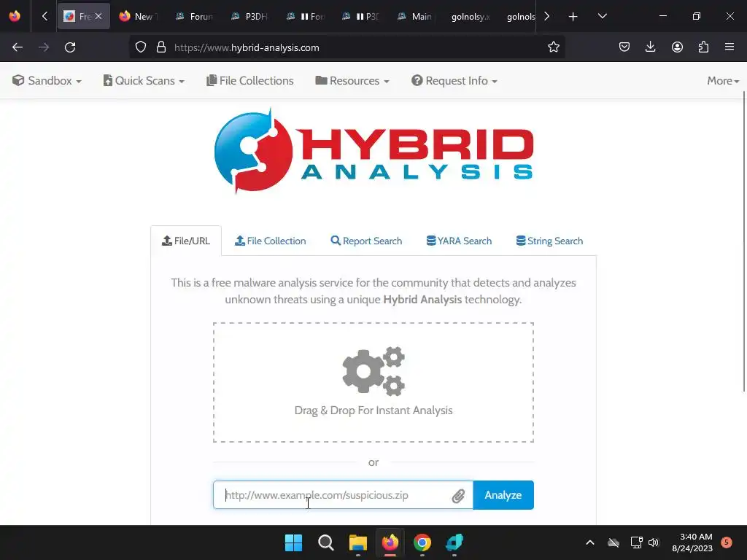This screenshot has height=560, width=747.
Task: Open Google Chrome from the taskbar
Action: click(x=422, y=542)
